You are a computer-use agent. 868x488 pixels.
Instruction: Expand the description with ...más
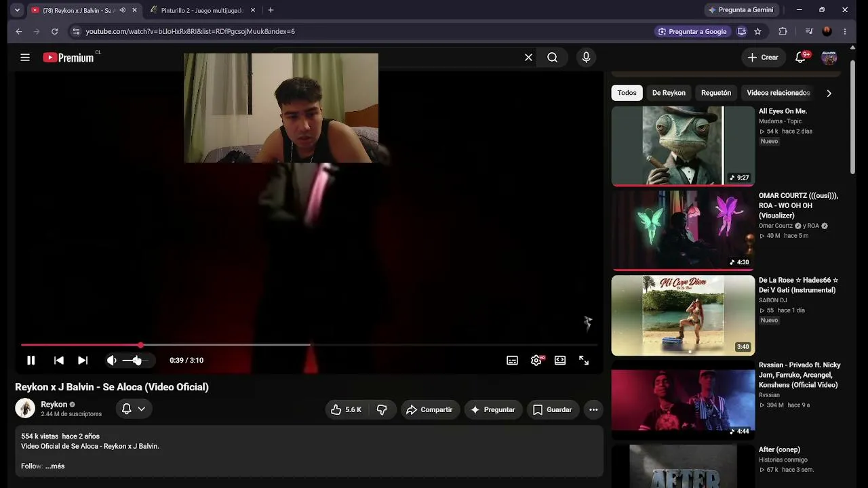(x=55, y=466)
